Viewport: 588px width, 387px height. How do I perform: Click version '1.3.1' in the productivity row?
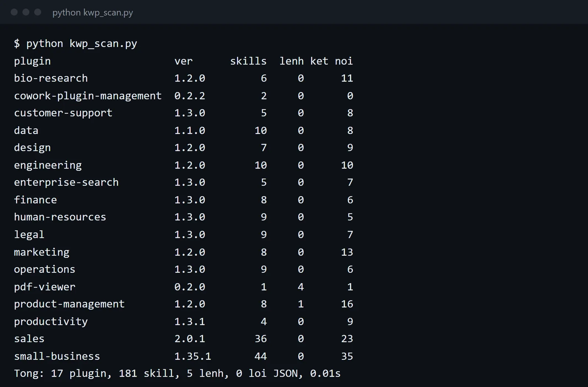coord(190,322)
